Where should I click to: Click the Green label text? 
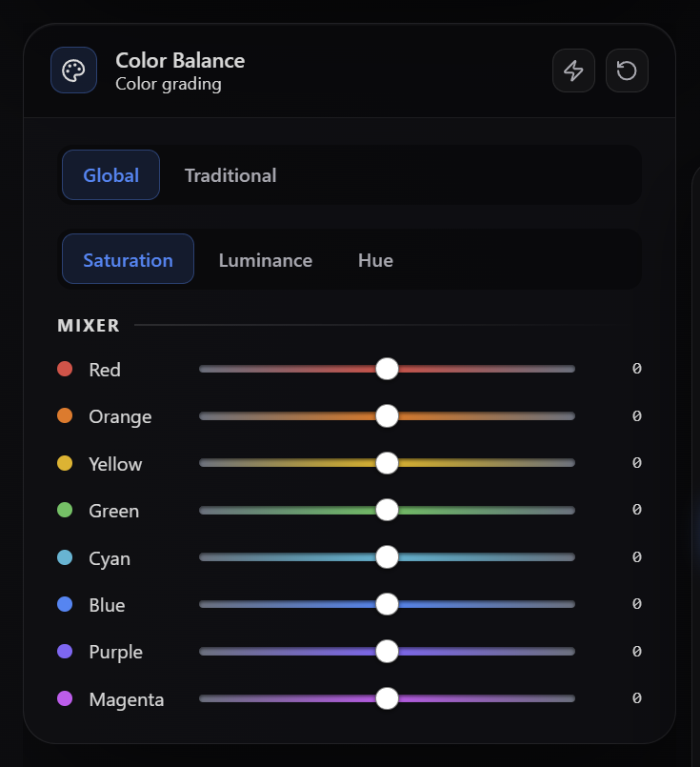tap(114, 511)
